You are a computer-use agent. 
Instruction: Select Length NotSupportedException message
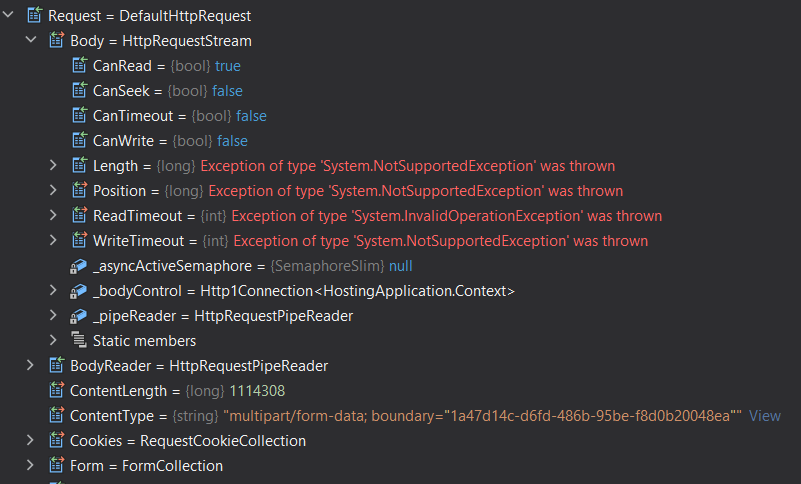(x=408, y=166)
